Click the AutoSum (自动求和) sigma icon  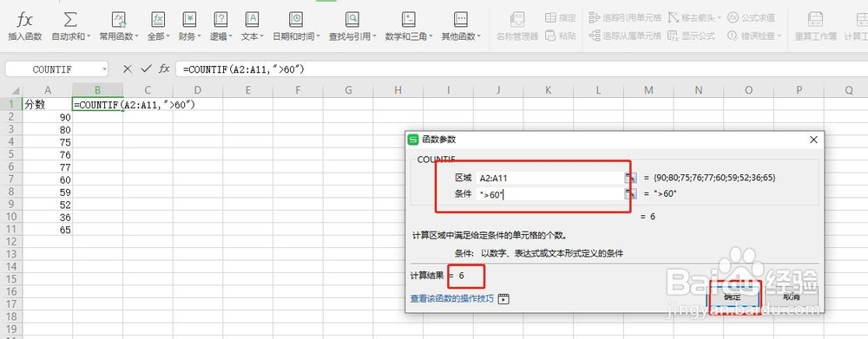click(x=70, y=21)
